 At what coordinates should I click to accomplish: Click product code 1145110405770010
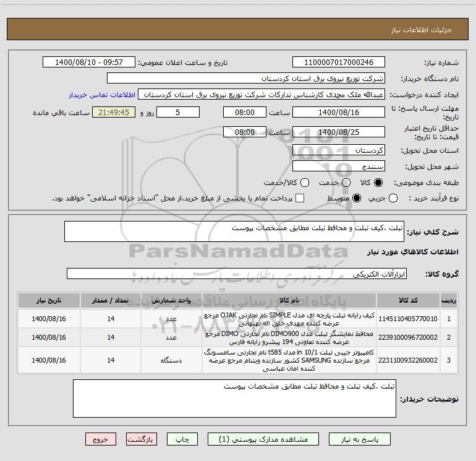408,319
